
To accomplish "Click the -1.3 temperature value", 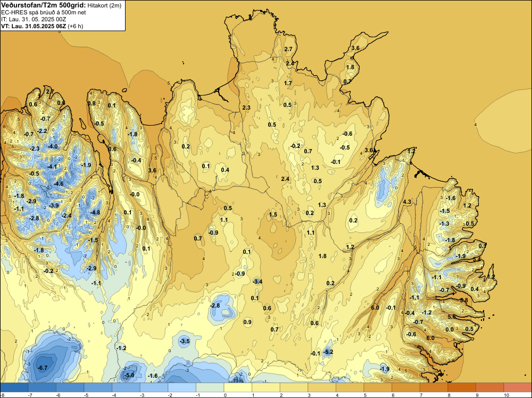I will (x=444, y=223).
